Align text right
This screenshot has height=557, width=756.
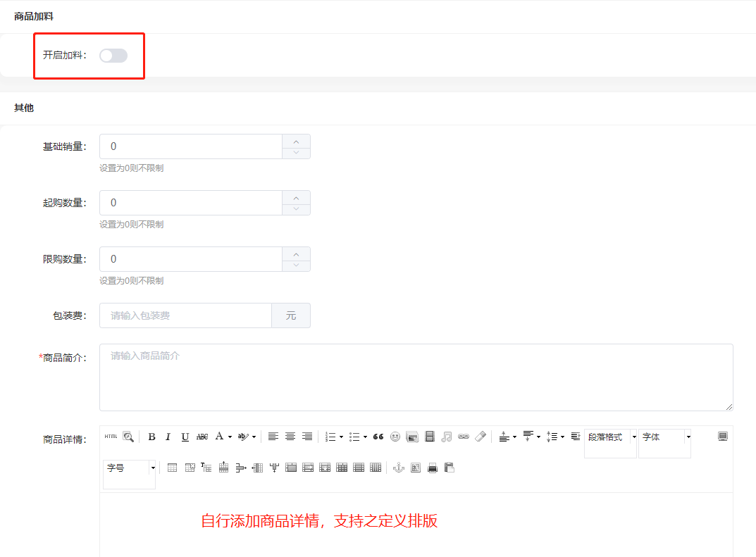click(x=307, y=437)
